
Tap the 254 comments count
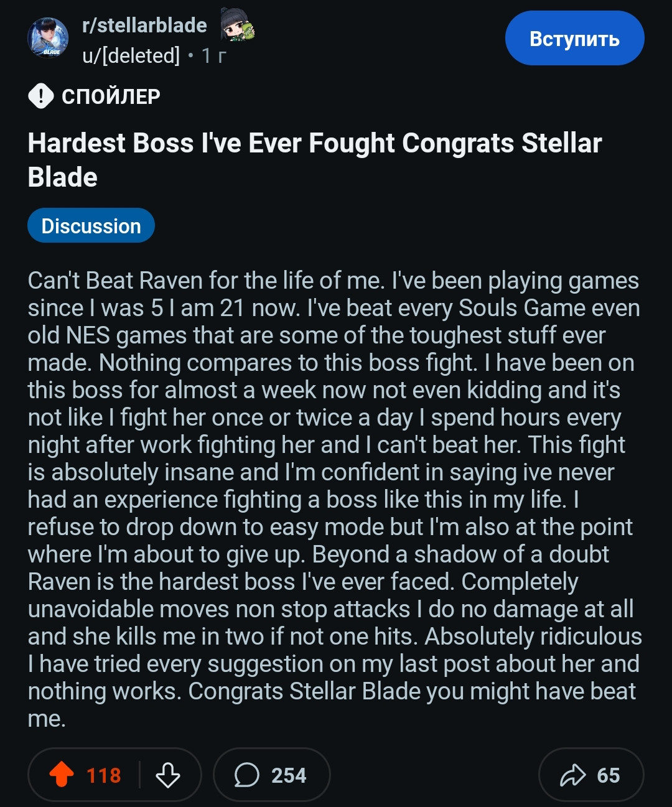pos(289,775)
